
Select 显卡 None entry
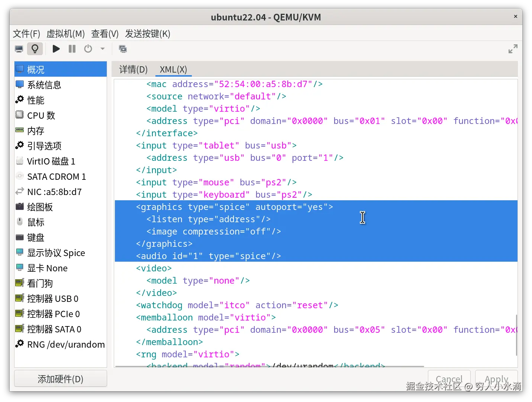61,268
